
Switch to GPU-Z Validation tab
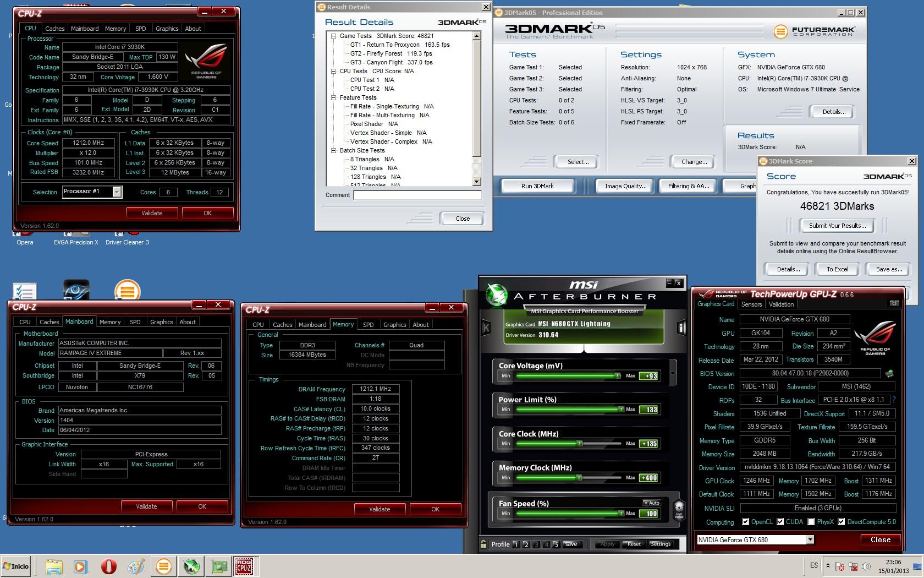(x=781, y=304)
